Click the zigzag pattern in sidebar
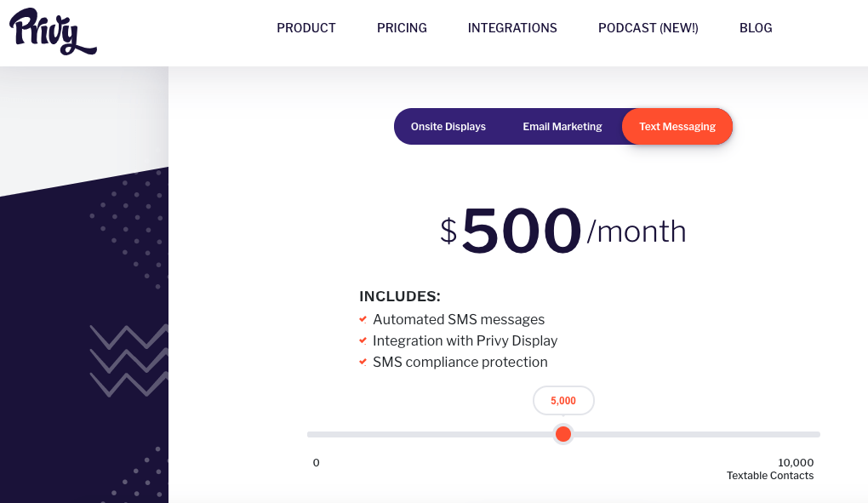The image size is (868, 503). click(129, 361)
